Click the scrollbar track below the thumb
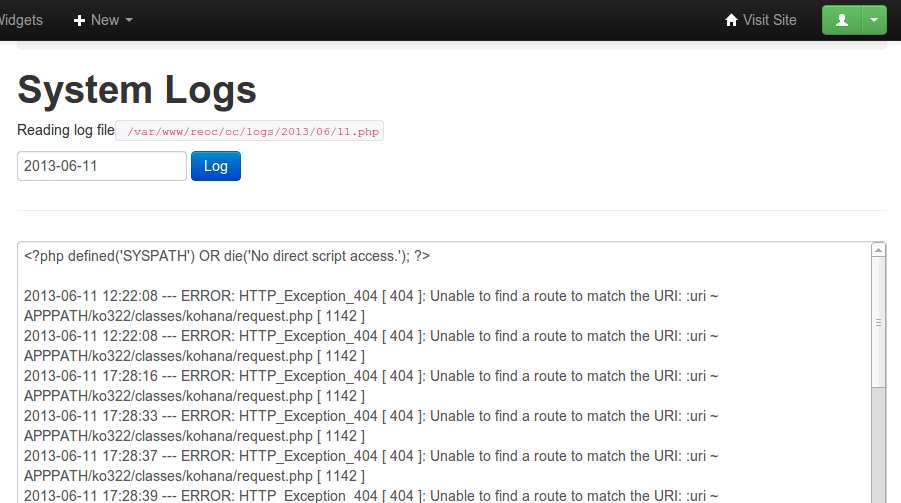This screenshot has height=503, width=901. point(879,450)
